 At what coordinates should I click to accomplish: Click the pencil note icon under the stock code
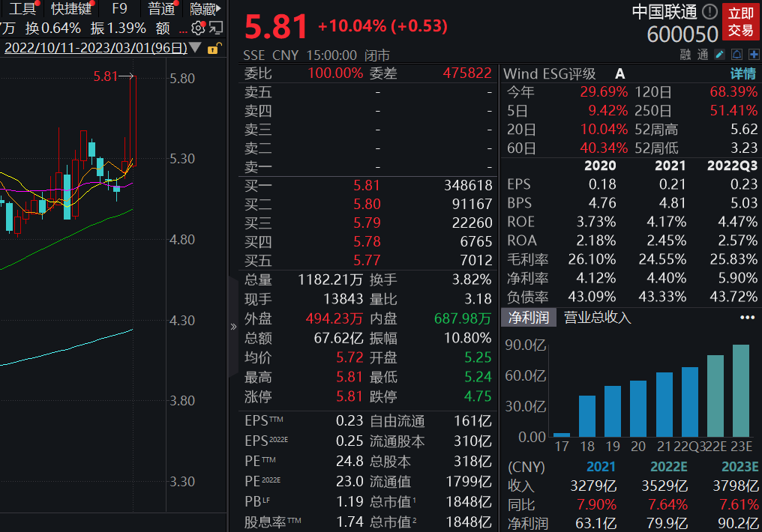click(x=720, y=55)
